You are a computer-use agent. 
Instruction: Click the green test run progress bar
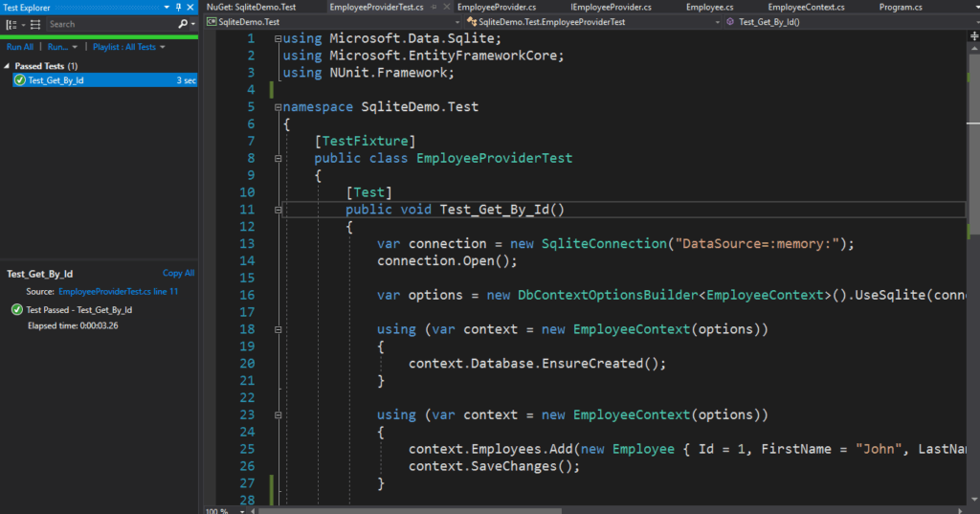point(100,37)
